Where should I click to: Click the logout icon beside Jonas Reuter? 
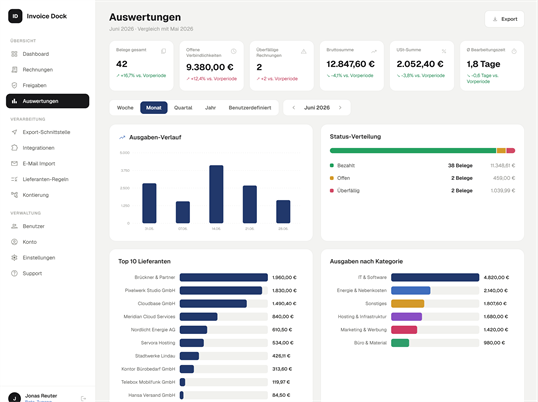83,399
